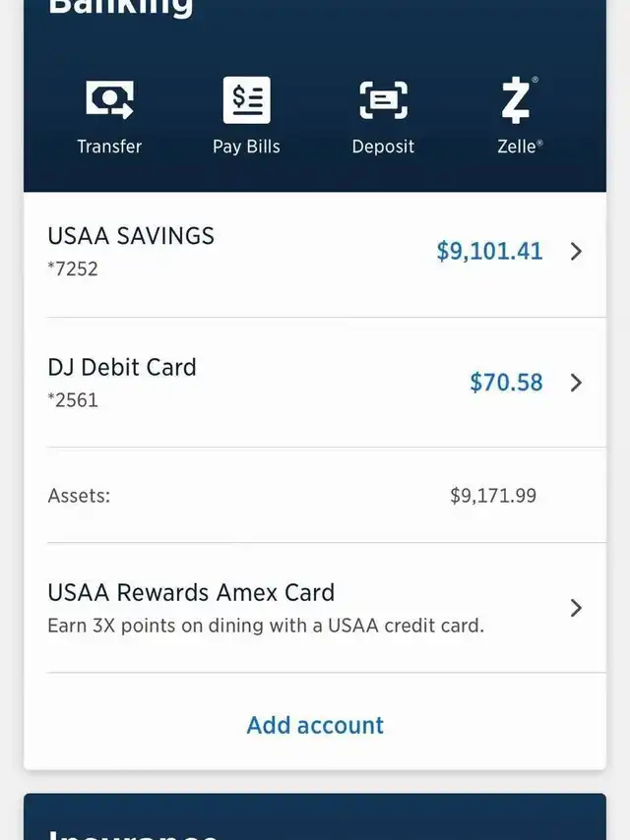The height and width of the screenshot is (840, 630).
Task: Click the Transfer label text
Action: 109,147
